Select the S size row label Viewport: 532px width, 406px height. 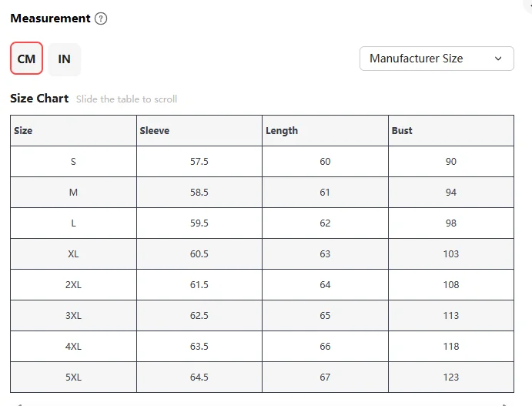click(x=73, y=162)
